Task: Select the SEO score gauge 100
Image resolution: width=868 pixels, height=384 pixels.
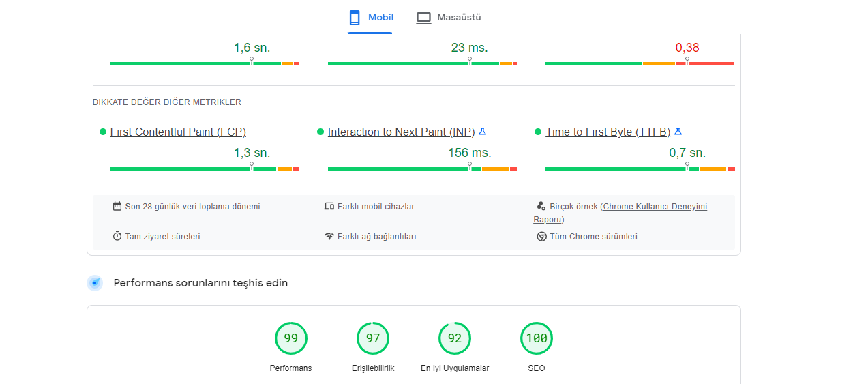Action: (537, 338)
